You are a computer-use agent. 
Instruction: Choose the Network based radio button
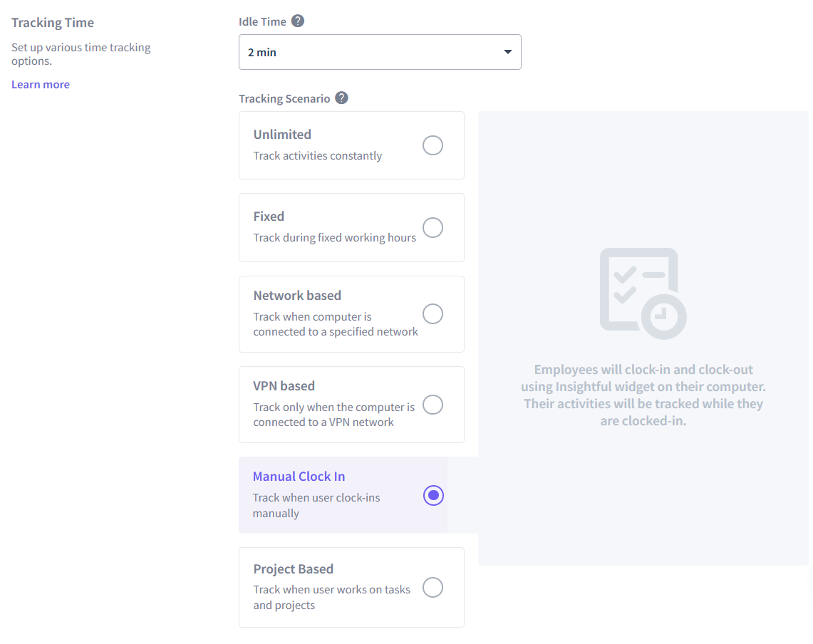coord(433,314)
